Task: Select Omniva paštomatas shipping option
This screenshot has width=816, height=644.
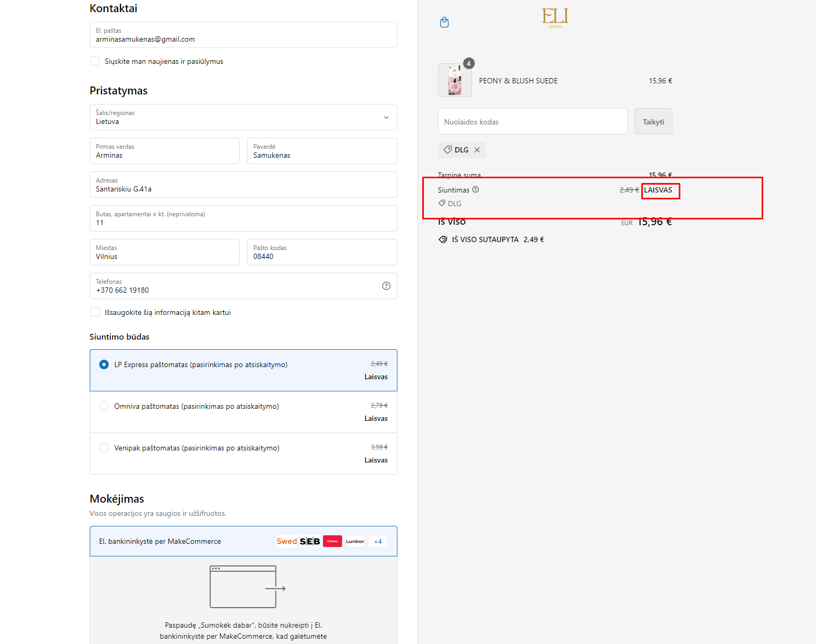Action: click(x=104, y=406)
